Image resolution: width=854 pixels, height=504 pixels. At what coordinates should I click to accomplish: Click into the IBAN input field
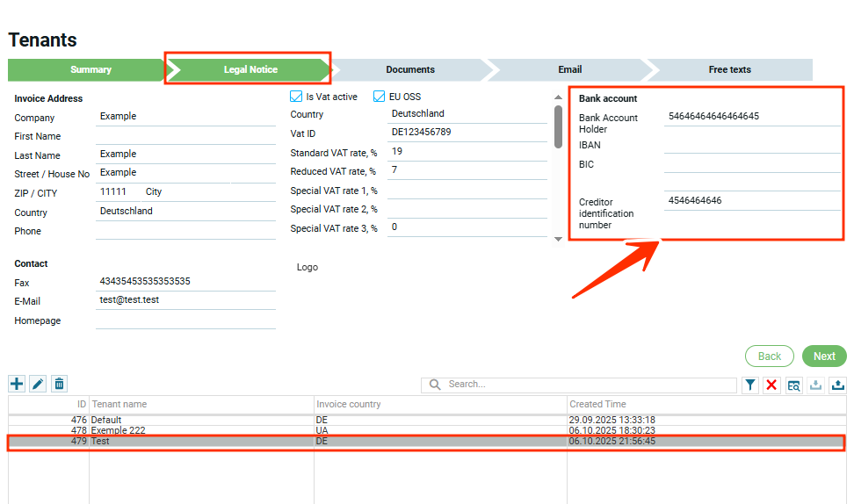[x=751, y=145]
